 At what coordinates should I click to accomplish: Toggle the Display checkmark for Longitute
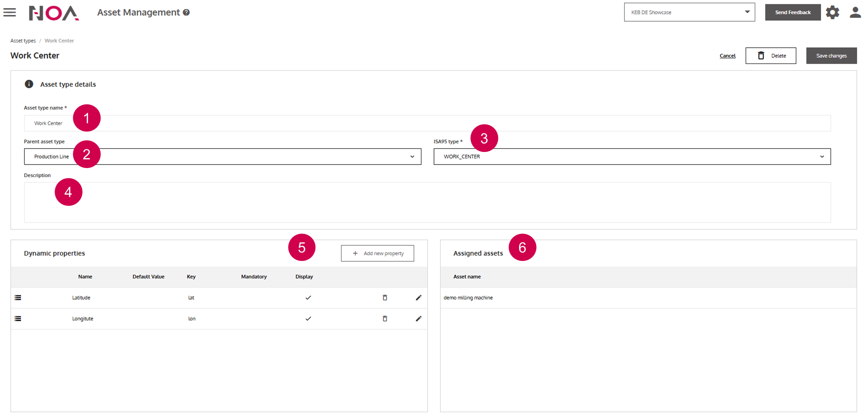pos(308,319)
